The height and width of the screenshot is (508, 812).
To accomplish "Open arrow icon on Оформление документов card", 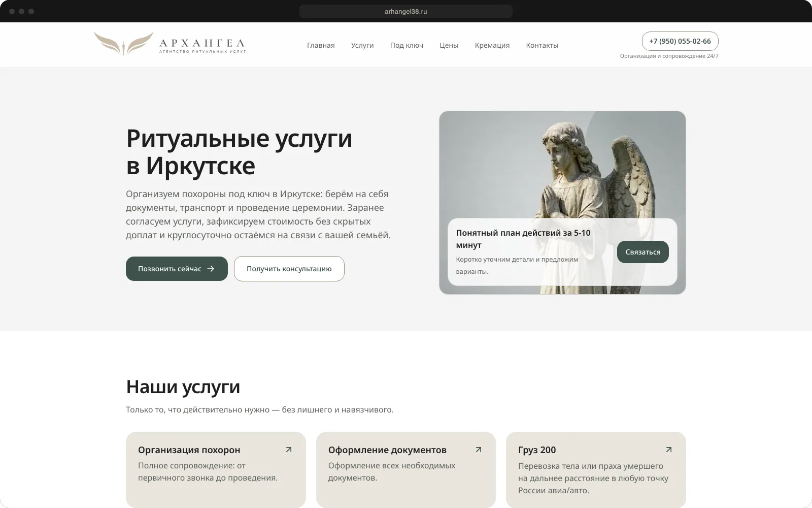I will [x=479, y=450].
